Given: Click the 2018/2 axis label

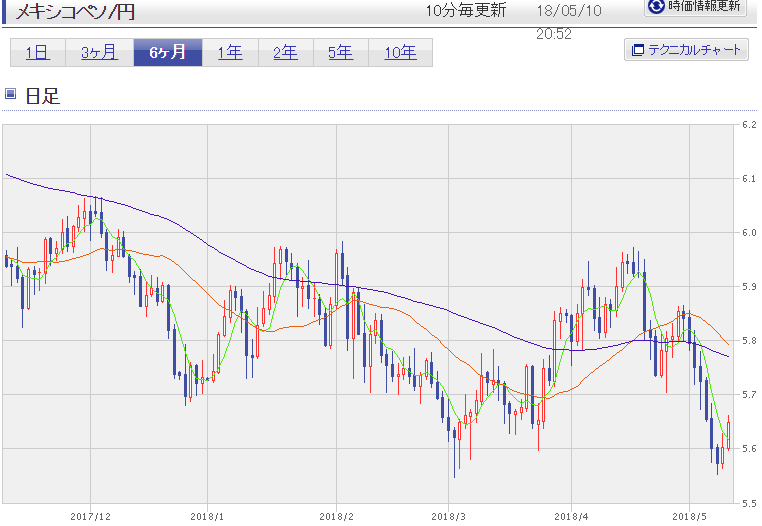Looking at the screenshot, I should (336, 516).
